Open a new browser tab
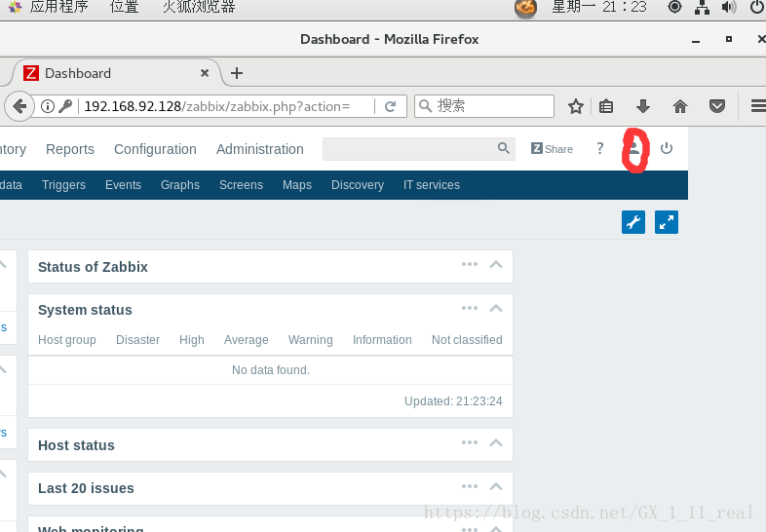 coord(237,73)
